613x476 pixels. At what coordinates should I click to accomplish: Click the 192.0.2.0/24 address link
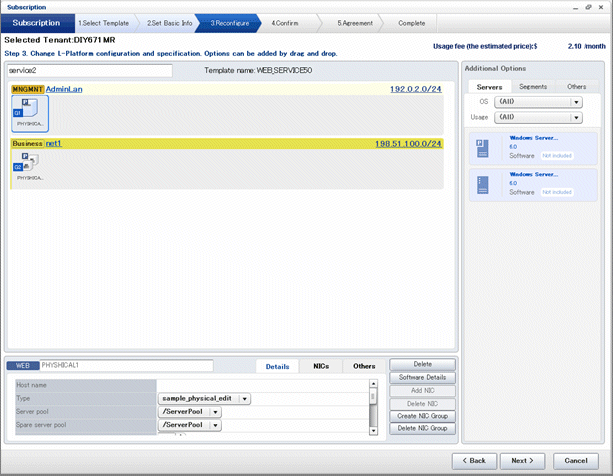(x=415, y=89)
